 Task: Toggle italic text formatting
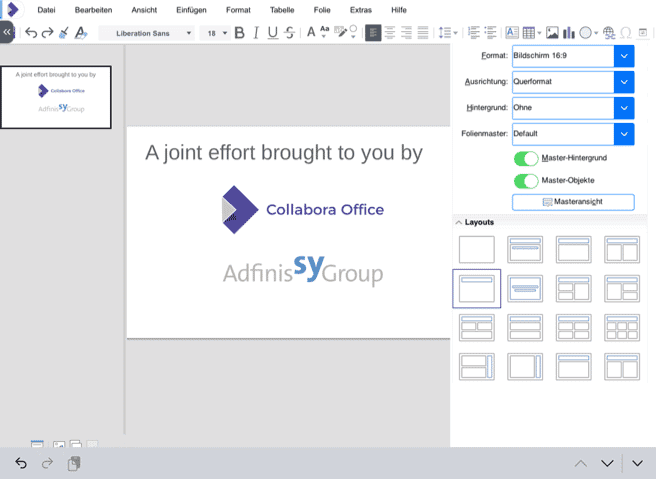coord(256,33)
